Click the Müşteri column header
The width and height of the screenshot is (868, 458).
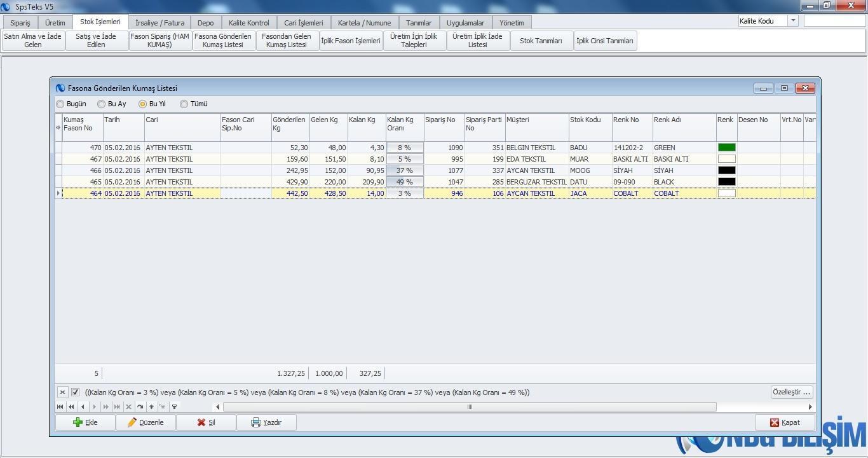point(537,127)
